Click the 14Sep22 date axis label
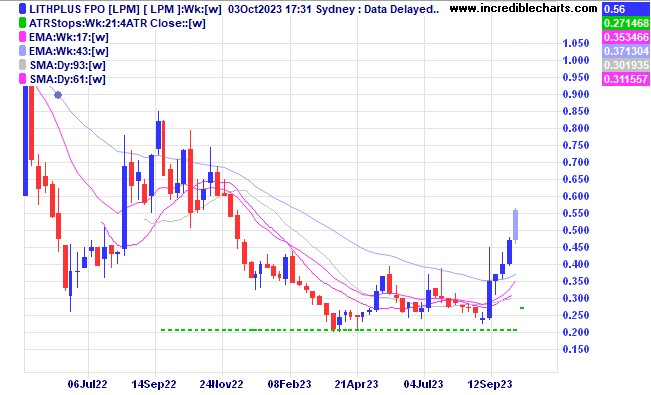Viewport: 651px width, 395px height. click(x=154, y=384)
